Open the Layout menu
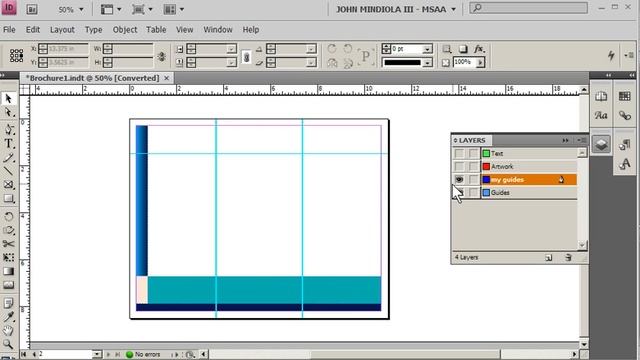 62,30
